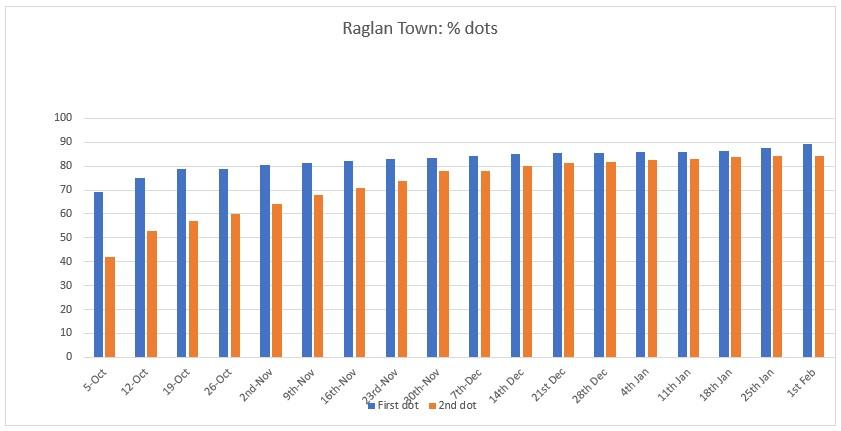Click the blue bar for 19-Oct
The width and height of the screenshot is (841, 431).
tap(182, 263)
